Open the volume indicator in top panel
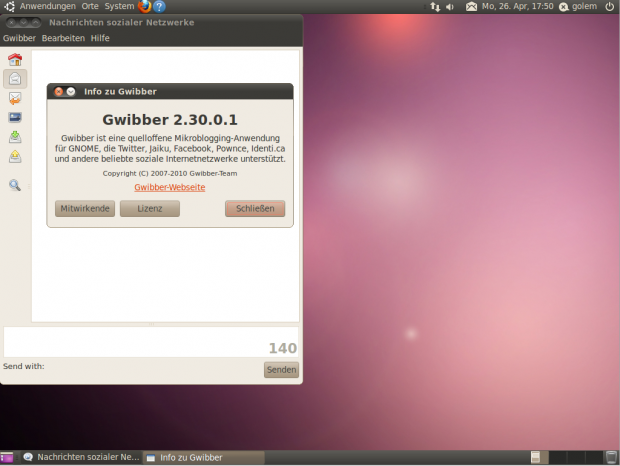Screen dimensions: 620x466 pos(450,7)
